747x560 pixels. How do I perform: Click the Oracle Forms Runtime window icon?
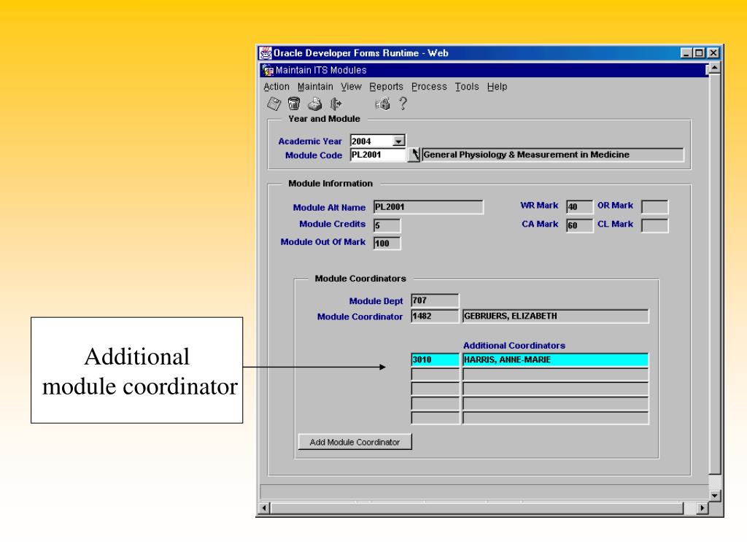pyautogui.click(x=266, y=52)
